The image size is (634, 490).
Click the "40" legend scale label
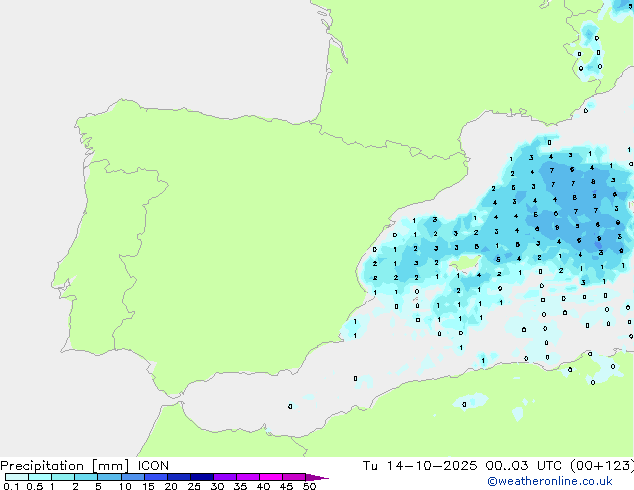coord(263,486)
